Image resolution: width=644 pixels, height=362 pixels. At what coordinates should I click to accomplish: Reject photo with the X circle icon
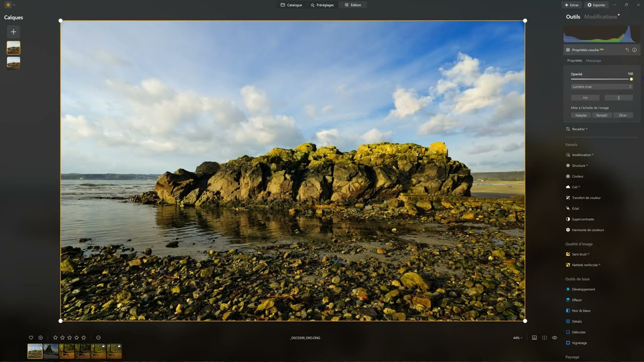41,338
